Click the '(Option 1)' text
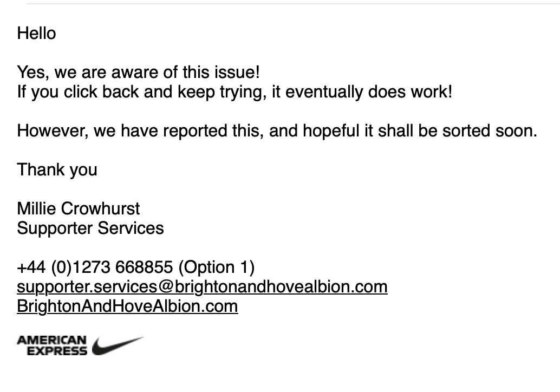Image resolution: width=560 pixels, height=392 pixels. pos(217,267)
